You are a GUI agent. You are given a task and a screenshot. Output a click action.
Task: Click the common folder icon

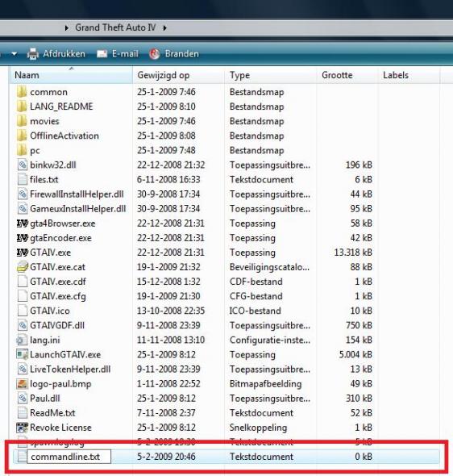click(x=22, y=92)
